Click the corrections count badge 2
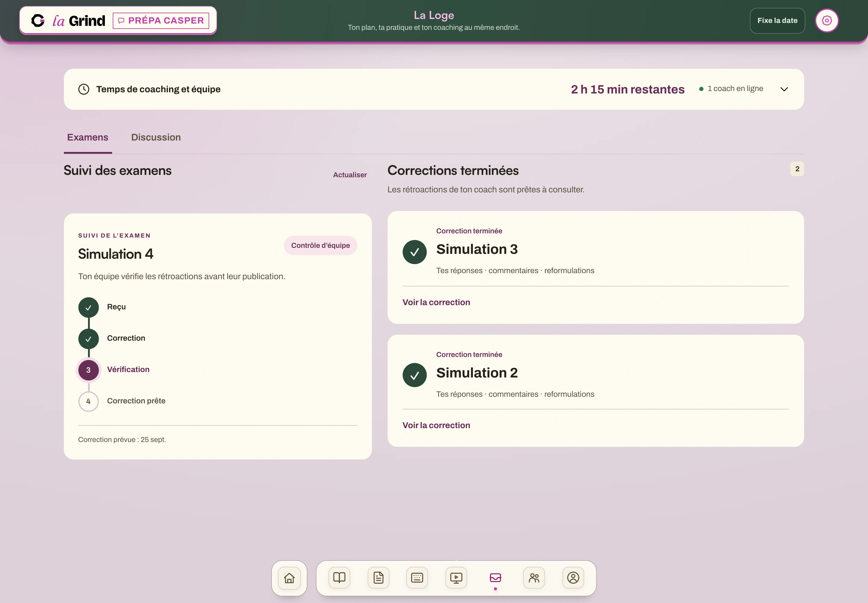 [797, 169]
